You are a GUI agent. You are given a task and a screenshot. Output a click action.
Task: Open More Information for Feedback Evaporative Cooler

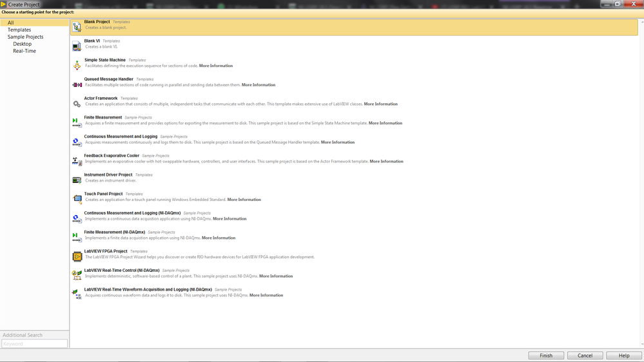[387, 161]
